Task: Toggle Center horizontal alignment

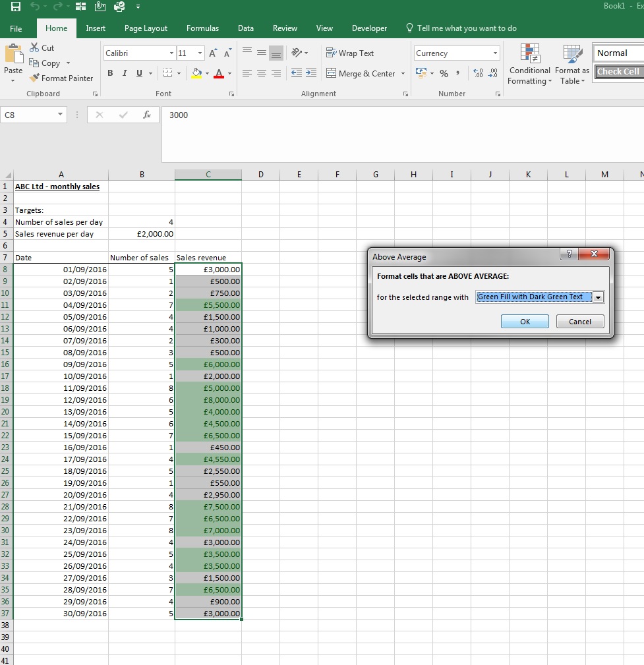Action: pyautogui.click(x=262, y=73)
